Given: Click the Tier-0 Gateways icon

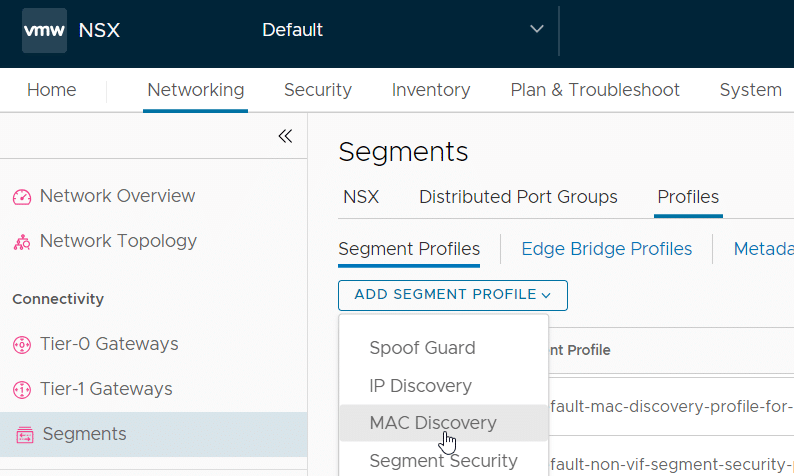Looking at the screenshot, I should 22,345.
